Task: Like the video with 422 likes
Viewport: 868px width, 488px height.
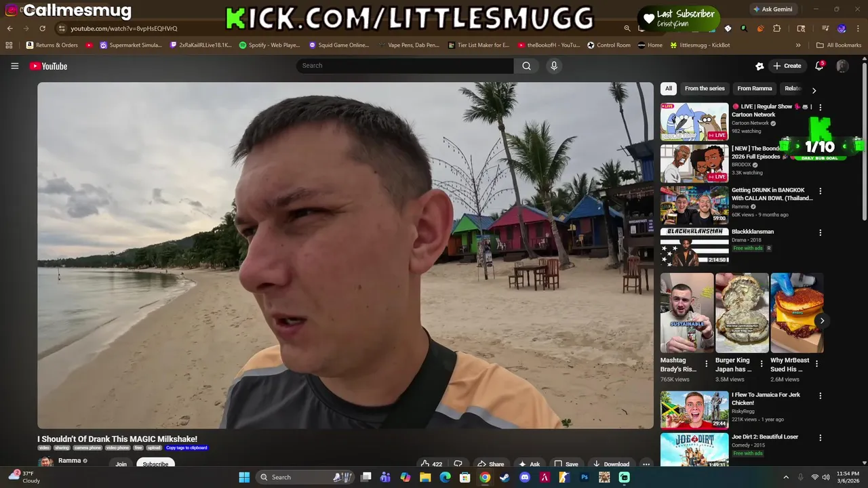Action: [431, 464]
